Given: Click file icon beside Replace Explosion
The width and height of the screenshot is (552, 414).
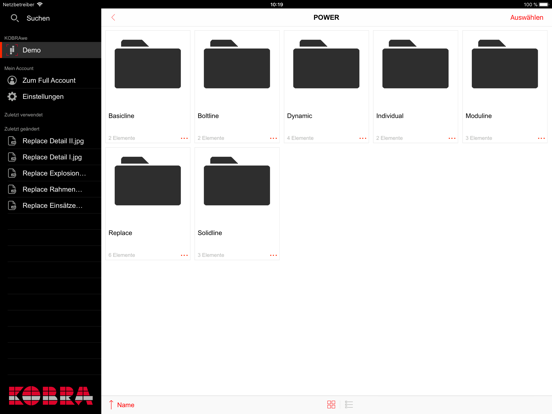Looking at the screenshot, I should [12, 173].
